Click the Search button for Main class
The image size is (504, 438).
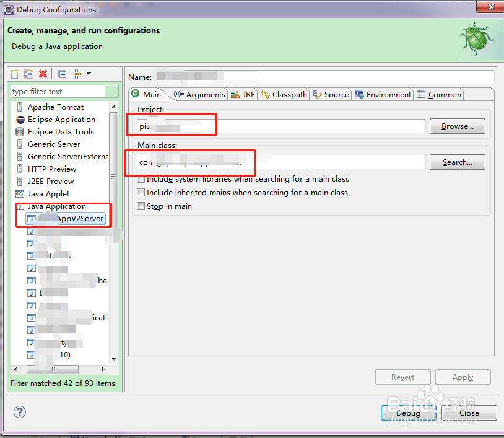(x=457, y=162)
